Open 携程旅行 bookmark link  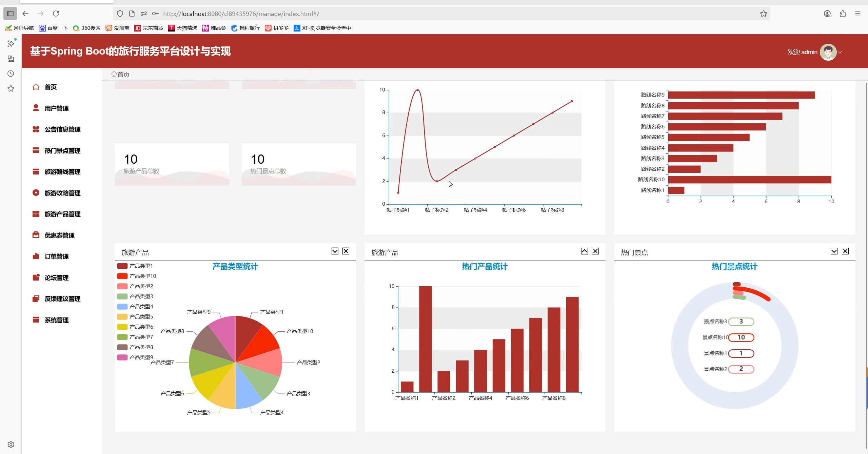point(249,28)
